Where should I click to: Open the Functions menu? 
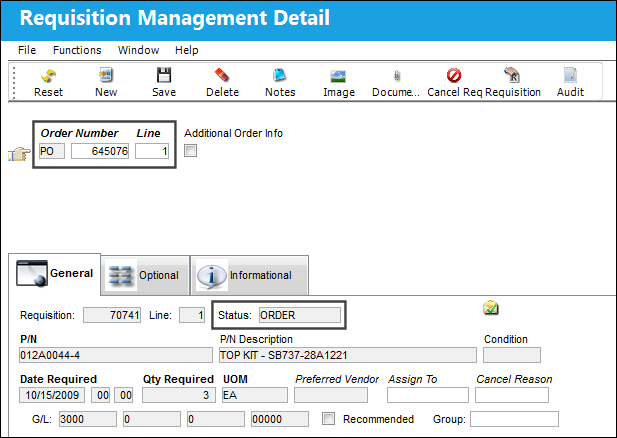[x=77, y=50]
